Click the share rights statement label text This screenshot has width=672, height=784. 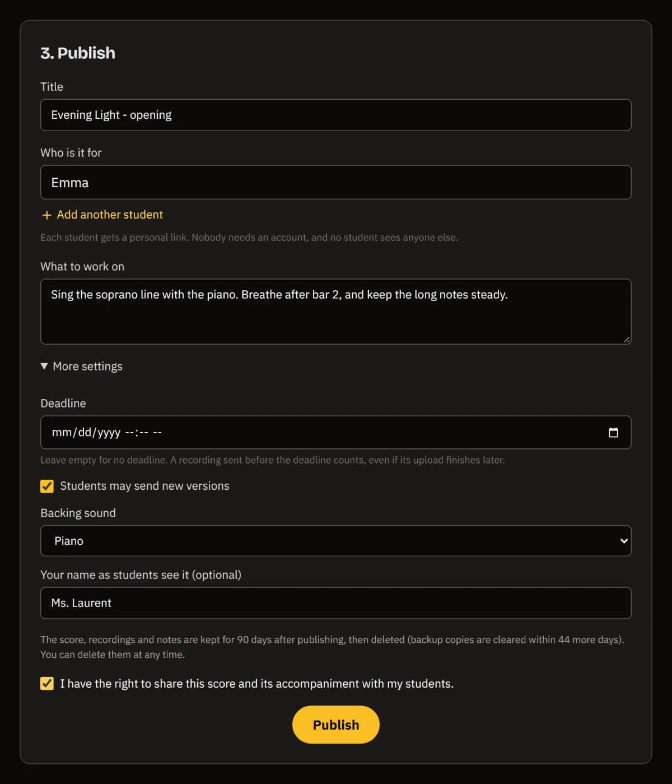point(257,684)
